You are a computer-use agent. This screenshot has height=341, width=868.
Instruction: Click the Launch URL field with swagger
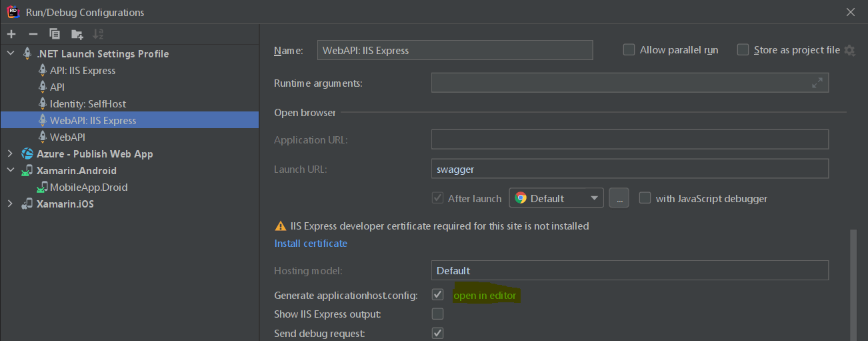point(630,169)
